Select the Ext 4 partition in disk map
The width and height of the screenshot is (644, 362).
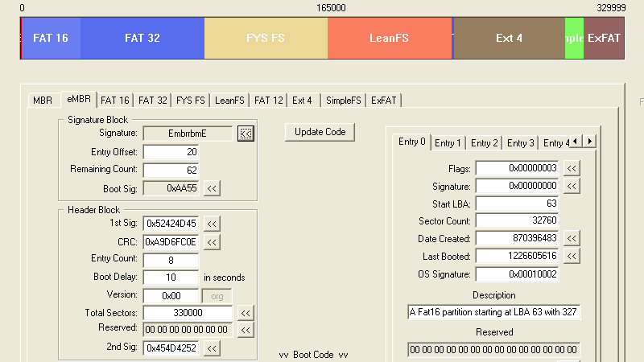[x=509, y=38]
